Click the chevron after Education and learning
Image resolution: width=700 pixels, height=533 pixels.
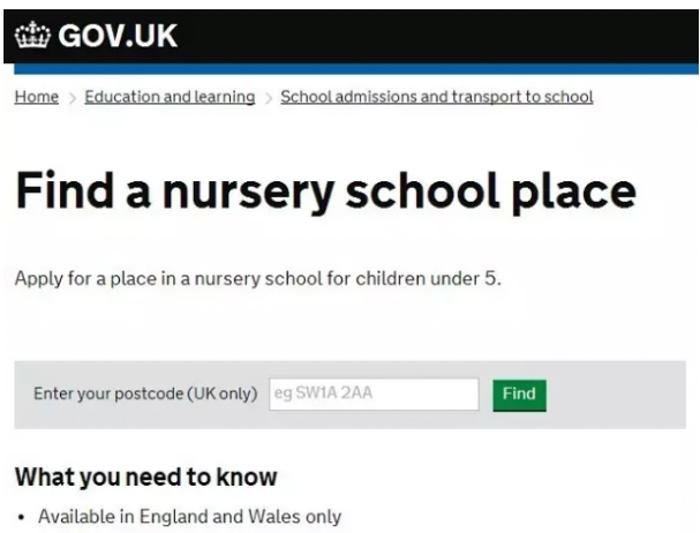coord(268,98)
